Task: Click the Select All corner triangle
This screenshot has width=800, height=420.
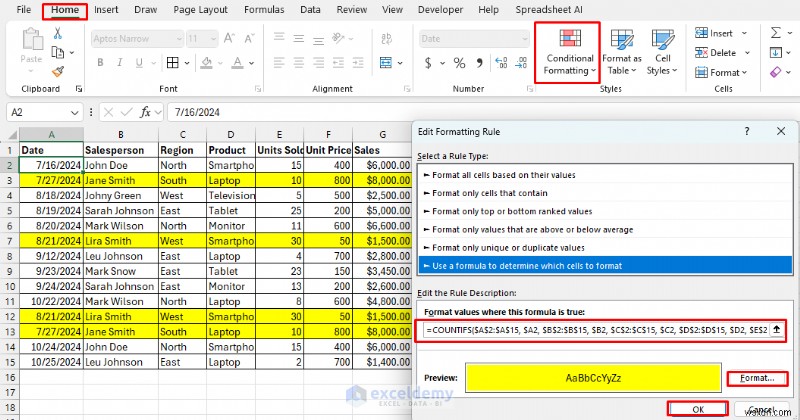Action: point(12,135)
